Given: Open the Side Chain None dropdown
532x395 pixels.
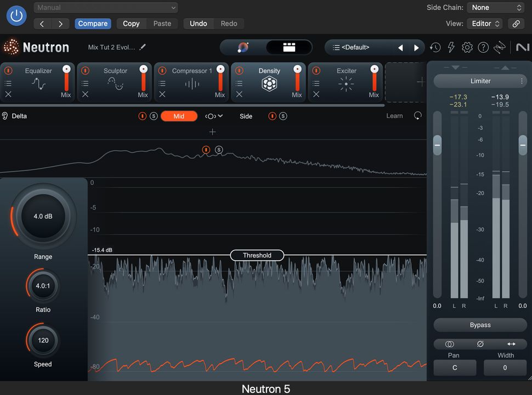Looking at the screenshot, I should pyautogui.click(x=496, y=8).
